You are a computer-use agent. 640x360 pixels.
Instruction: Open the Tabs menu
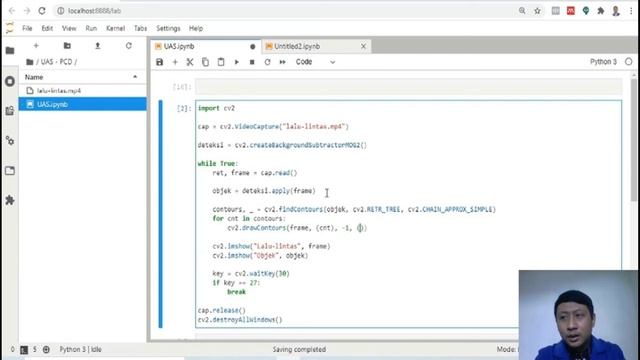point(140,28)
